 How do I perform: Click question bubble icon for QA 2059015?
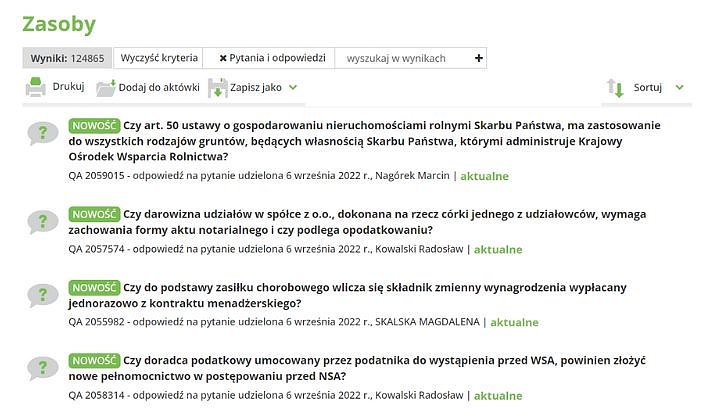click(x=42, y=133)
